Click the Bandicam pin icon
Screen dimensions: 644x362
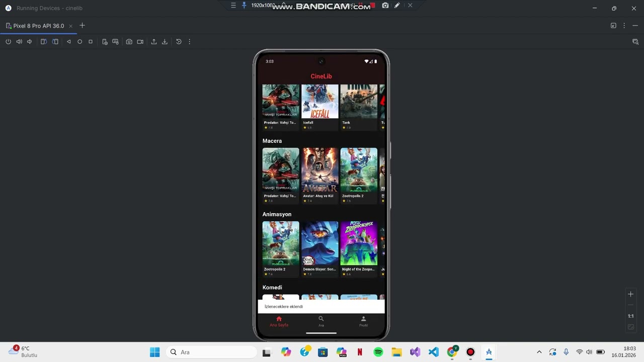tap(245, 5)
